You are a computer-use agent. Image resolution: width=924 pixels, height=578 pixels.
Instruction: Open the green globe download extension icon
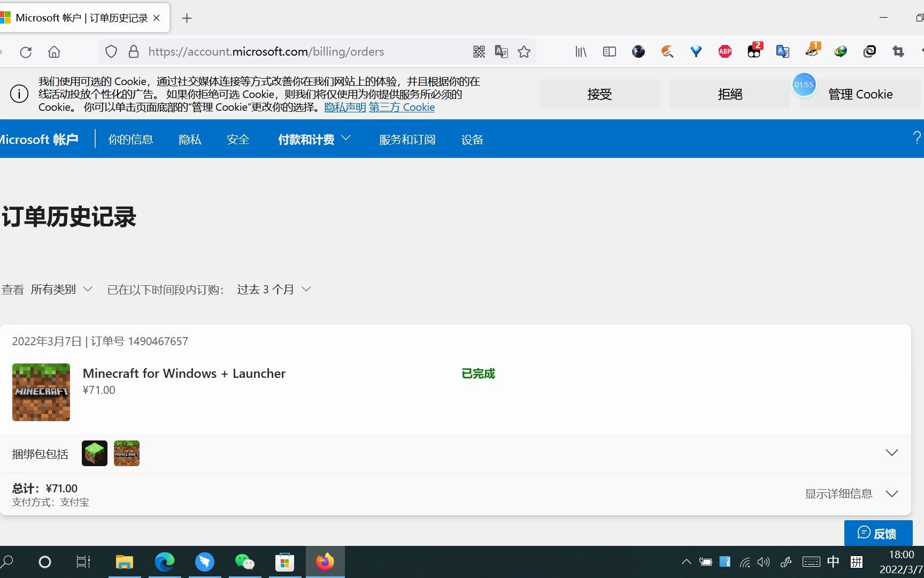841,52
